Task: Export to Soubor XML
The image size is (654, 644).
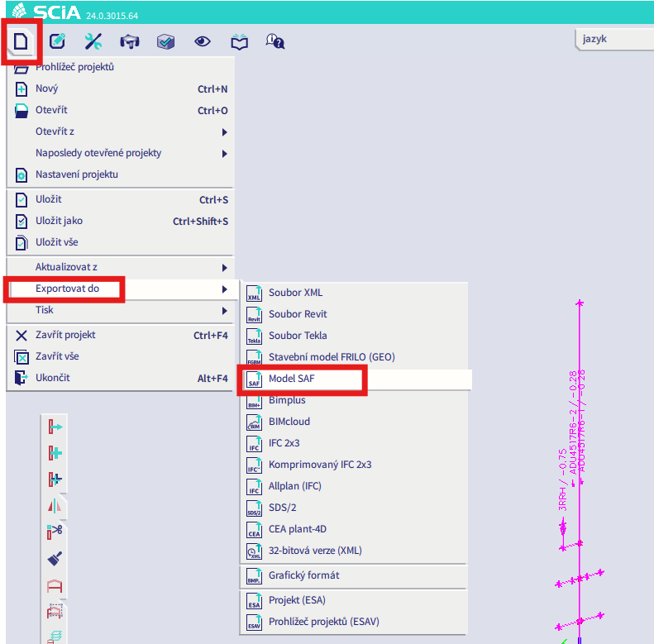Action: point(355,293)
